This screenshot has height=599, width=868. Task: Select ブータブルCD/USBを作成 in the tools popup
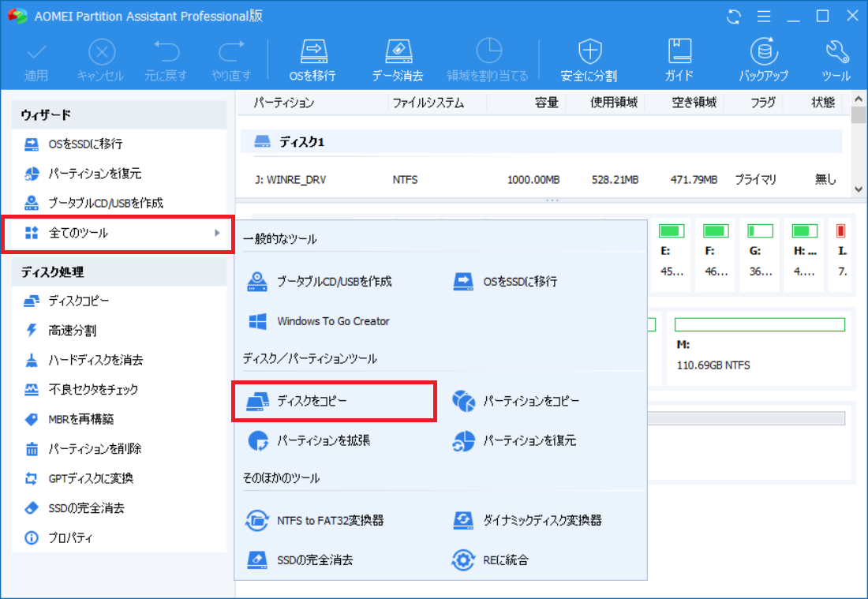pos(319,282)
